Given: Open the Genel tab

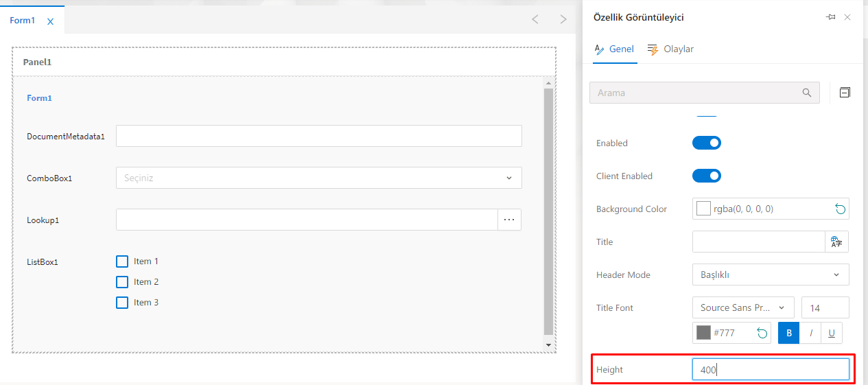Looking at the screenshot, I should (x=615, y=49).
